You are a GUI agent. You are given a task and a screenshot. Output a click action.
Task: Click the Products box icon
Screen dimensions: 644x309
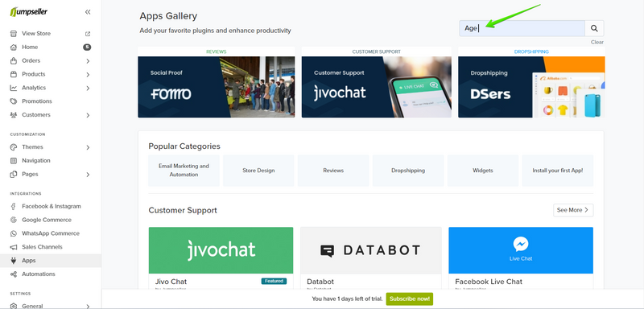click(x=14, y=74)
